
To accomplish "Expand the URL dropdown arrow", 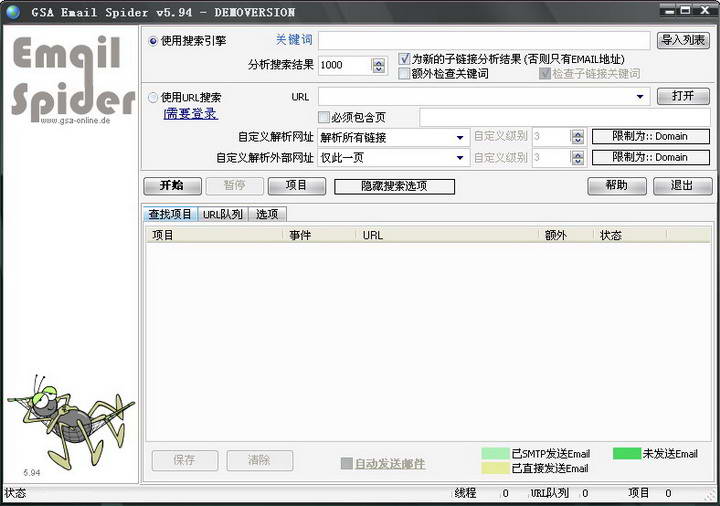I will 640,97.
